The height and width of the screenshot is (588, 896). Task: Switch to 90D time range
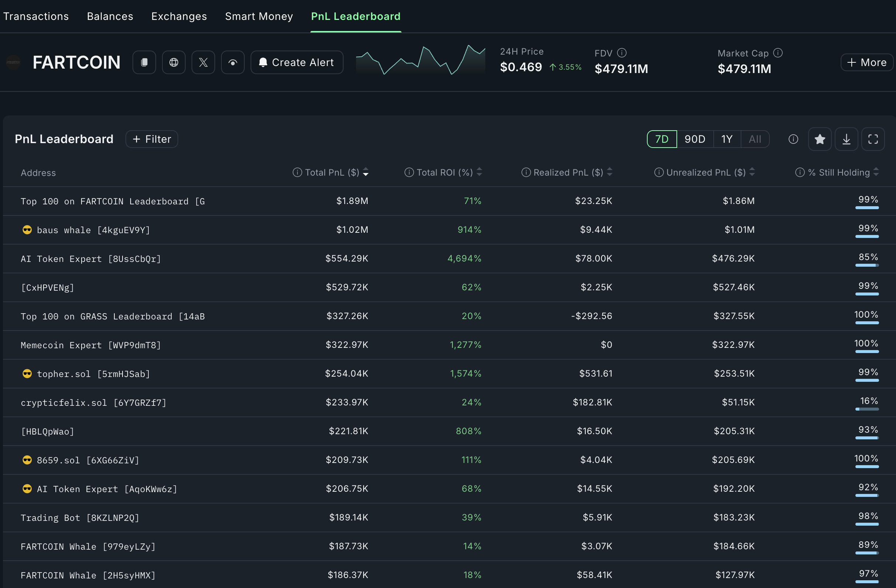coord(695,139)
